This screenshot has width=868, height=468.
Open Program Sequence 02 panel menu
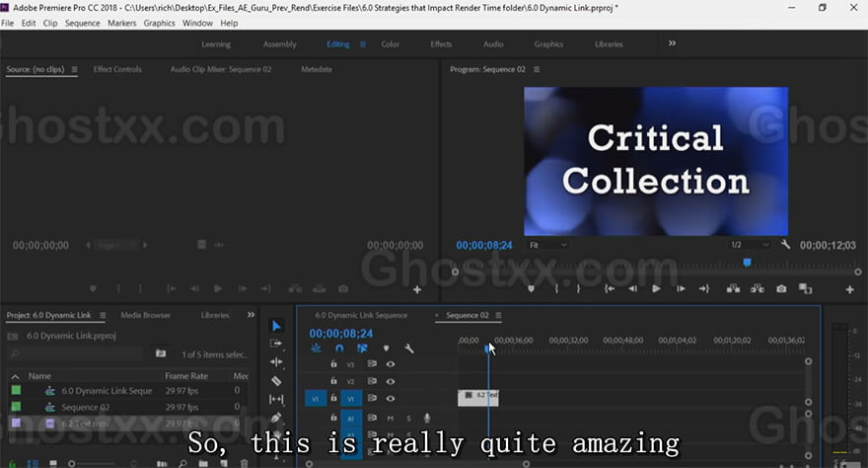pyautogui.click(x=537, y=69)
